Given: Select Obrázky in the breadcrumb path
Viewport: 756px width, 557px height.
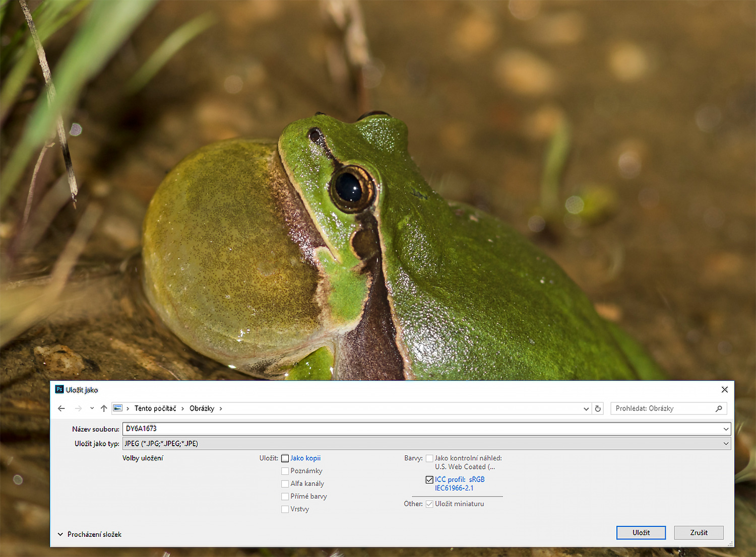Looking at the screenshot, I should tap(202, 408).
